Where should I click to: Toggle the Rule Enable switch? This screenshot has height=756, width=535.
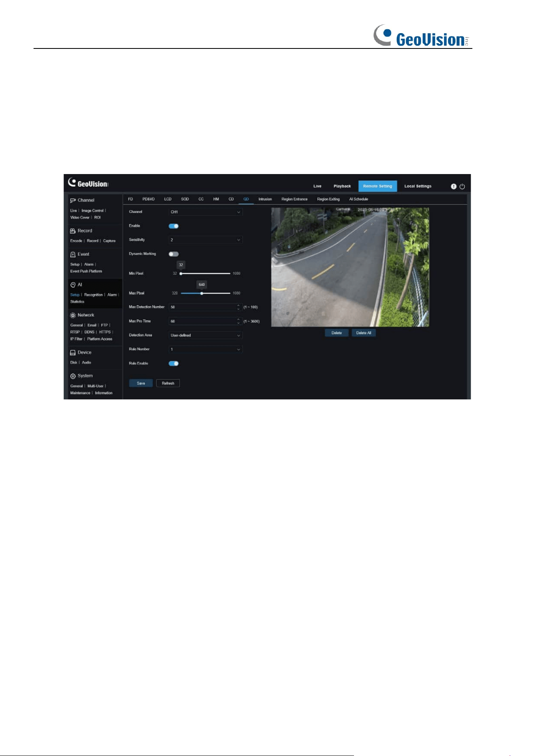pyautogui.click(x=173, y=363)
